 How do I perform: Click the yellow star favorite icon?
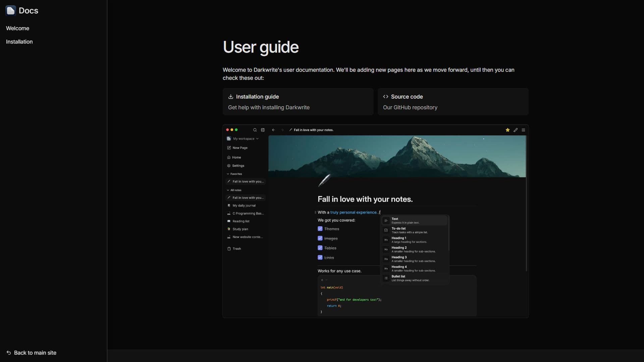(507, 130)
